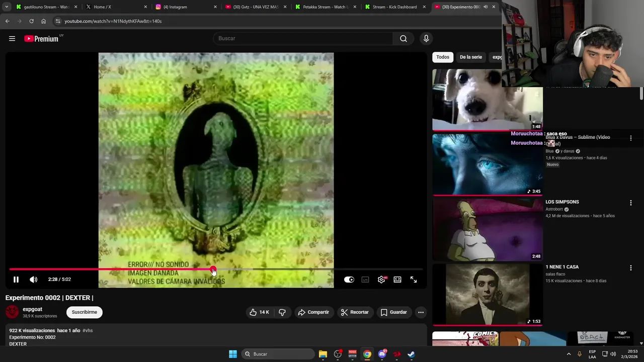Toggle subtitles in the player
Viewport: 644px width, 362px height.
[x=365, y=280]
